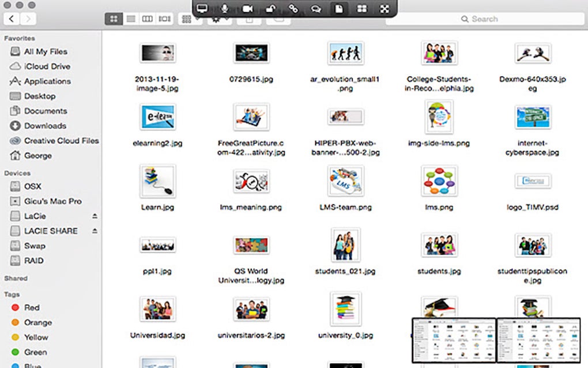The image size is (588, 368).
Task: Eject the LaCie drive
Action: (x=93, y=216)
